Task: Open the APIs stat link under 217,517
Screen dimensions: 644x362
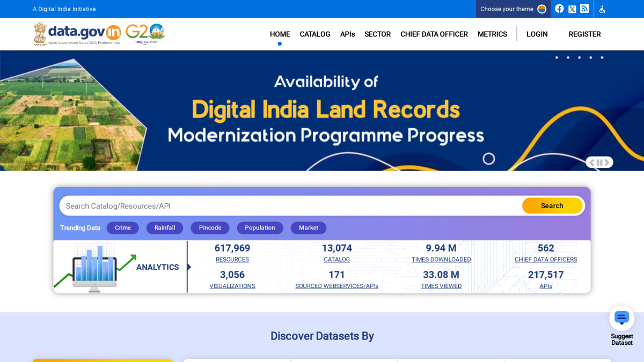Action: pos(546,286)
